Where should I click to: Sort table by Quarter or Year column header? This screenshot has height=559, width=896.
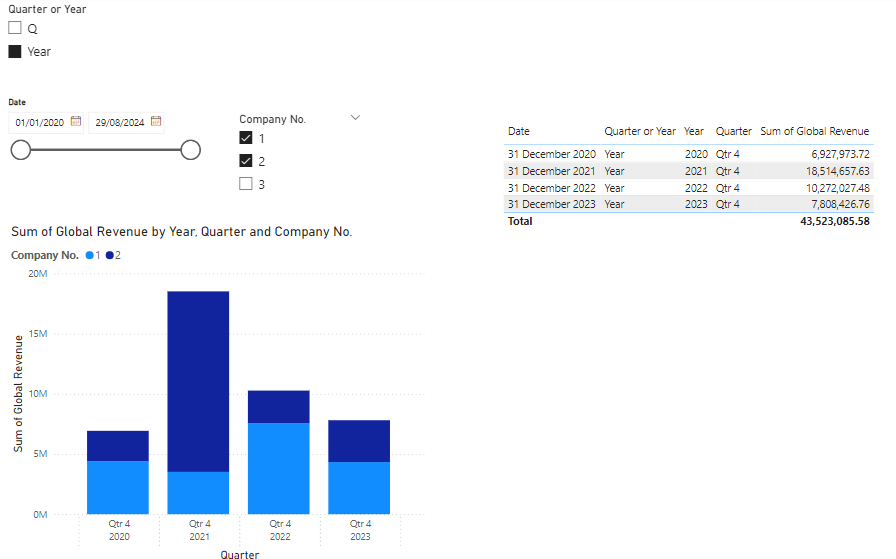point(640,131)
